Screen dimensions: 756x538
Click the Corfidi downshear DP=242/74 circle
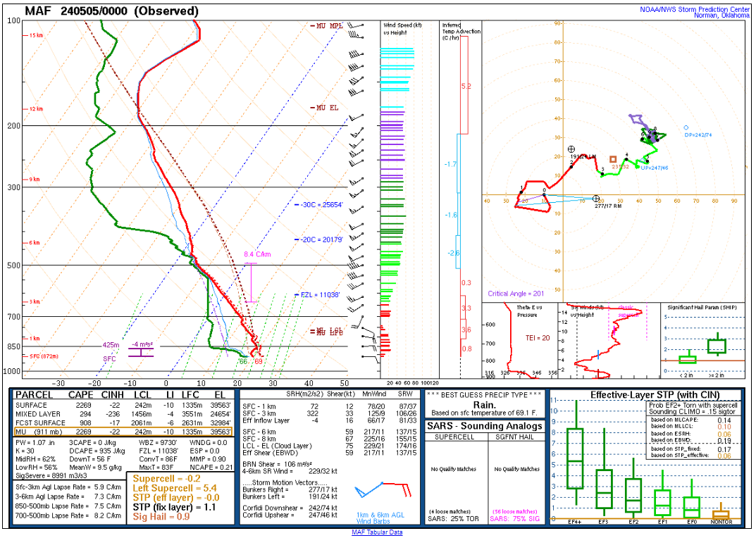tap(686, 128)
